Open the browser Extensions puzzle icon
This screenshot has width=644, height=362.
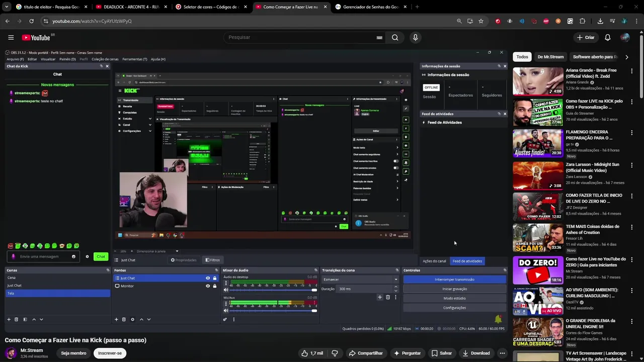[582, 21]
